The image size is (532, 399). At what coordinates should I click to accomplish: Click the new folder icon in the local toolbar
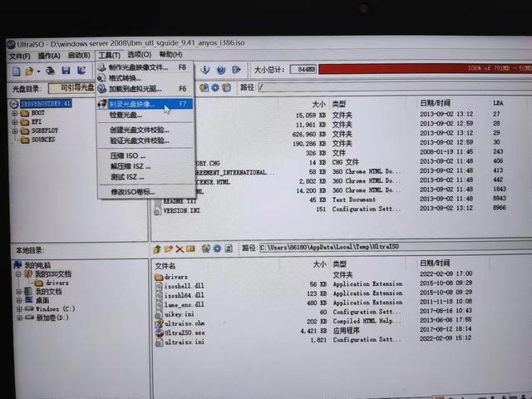tap(168, 249)
